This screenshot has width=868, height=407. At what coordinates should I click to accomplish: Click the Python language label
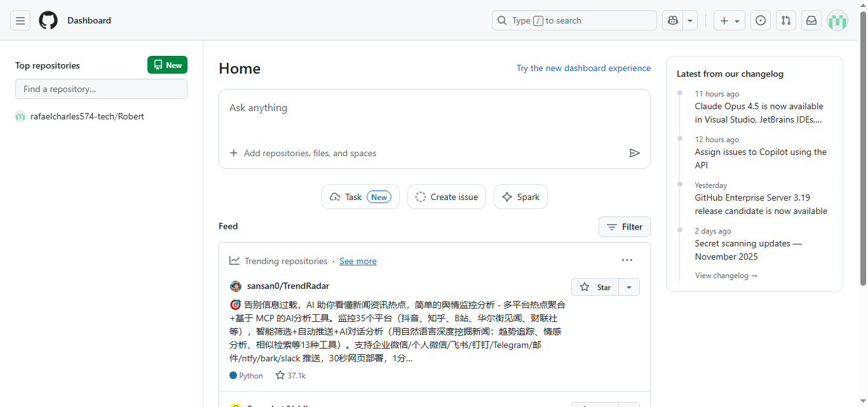[x=247, y=376]
